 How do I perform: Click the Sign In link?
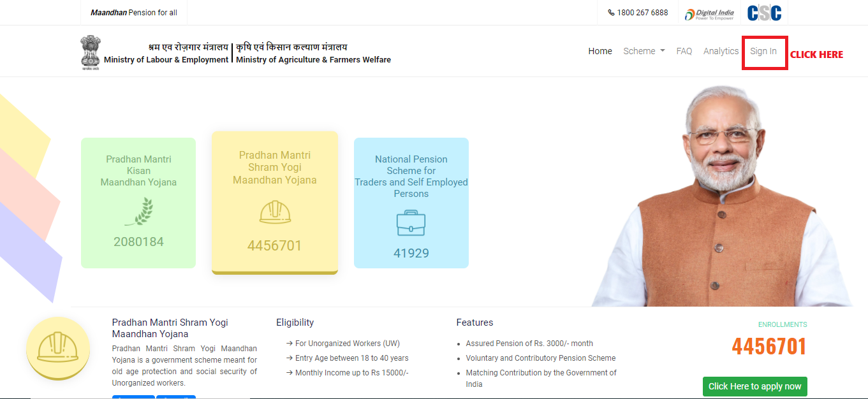pyautogui.click(x=763, y=51)
